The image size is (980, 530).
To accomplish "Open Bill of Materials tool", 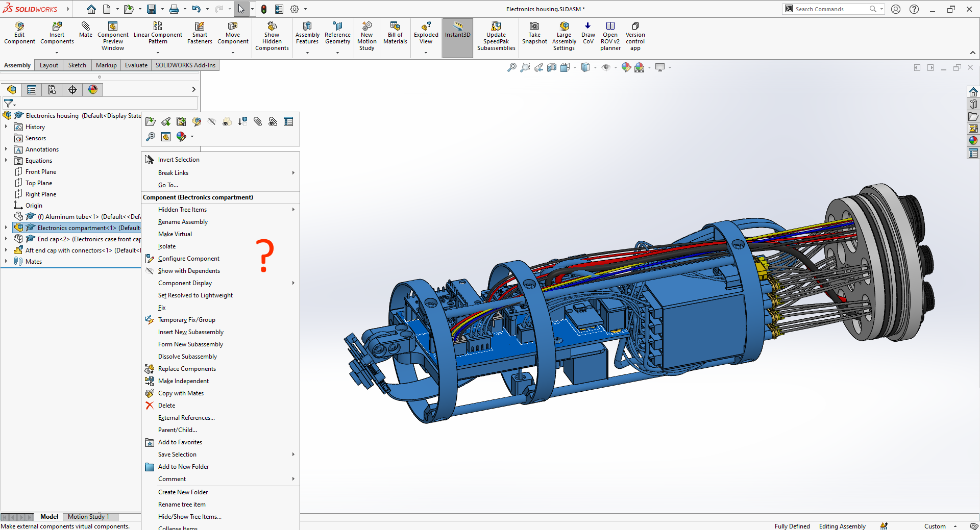I will click(395, 34).
